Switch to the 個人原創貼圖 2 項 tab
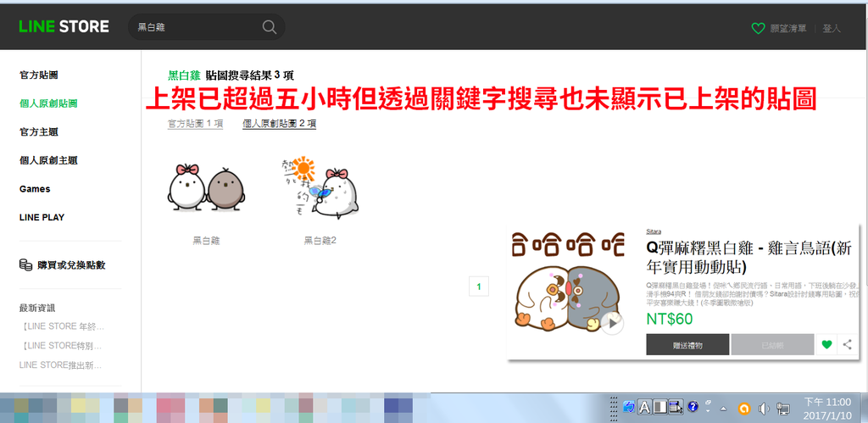The image size is (868, 423). [x=279, y=124]
